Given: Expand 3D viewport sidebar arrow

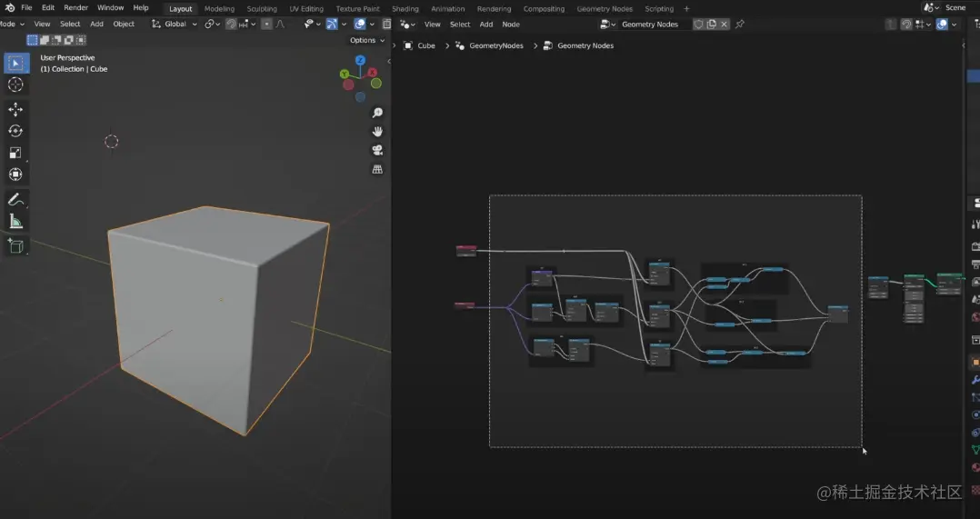Looking at the screenshot, I should [x=389, y=61].
